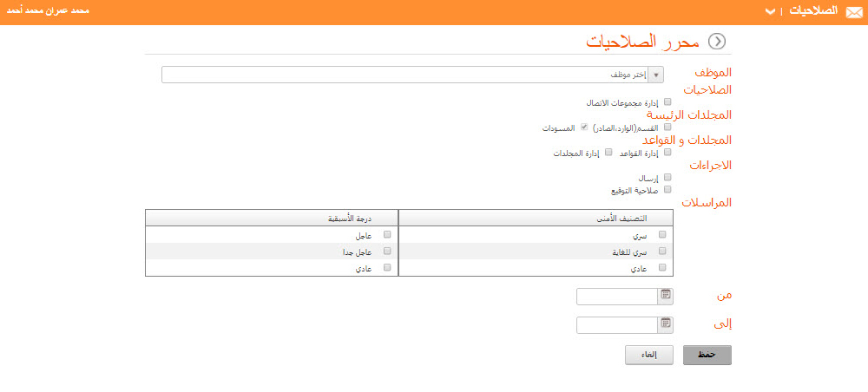Enable the إرسال action checkbox

coord(667,177)
